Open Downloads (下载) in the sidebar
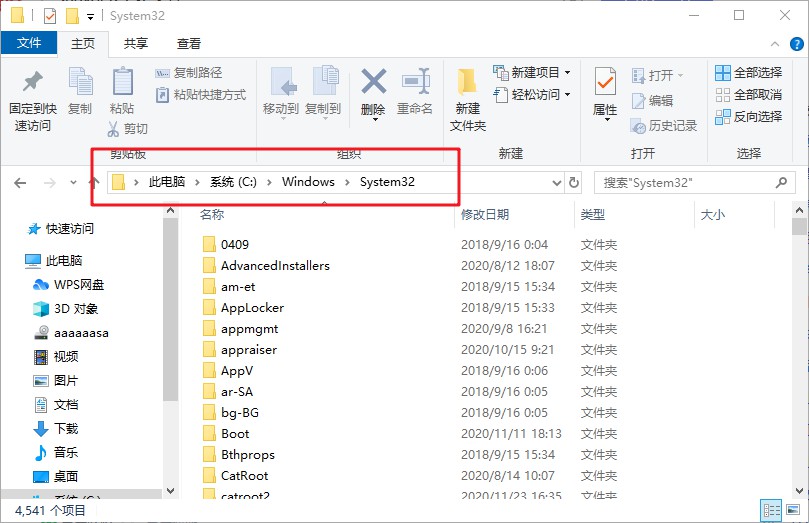 coord(56,429)
